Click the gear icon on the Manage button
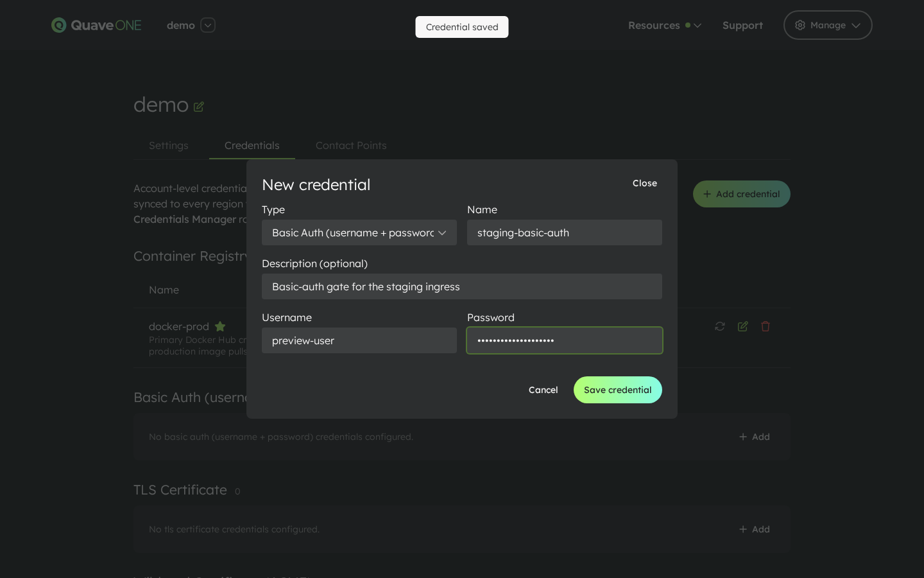 [x=800, y=25]
